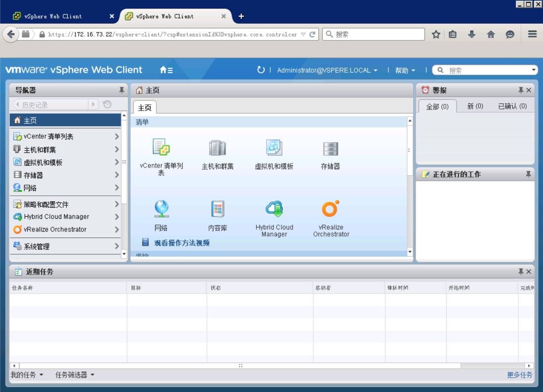Close the Alarms panel
The height and width of the screenshot is (392, 543).
(x=529, y=90)
